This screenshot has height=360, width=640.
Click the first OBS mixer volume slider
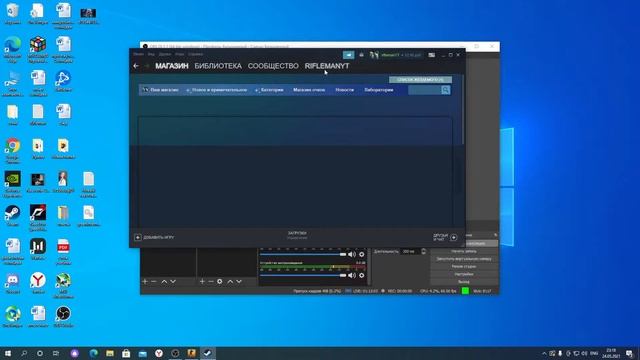(x=303, y=254)
